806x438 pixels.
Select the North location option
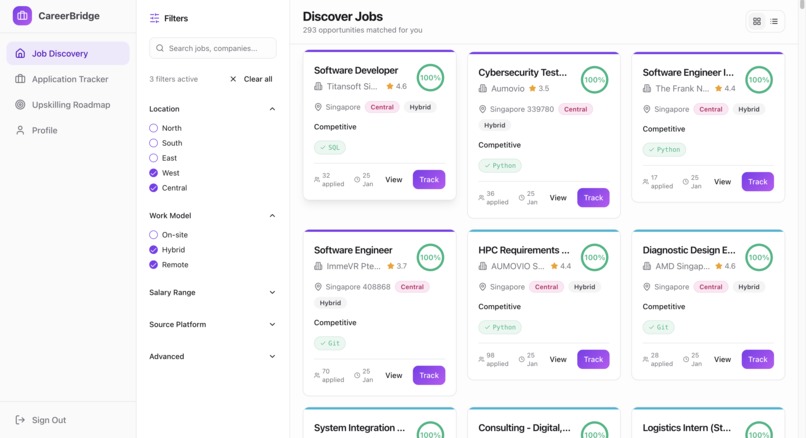pos(153,128)
